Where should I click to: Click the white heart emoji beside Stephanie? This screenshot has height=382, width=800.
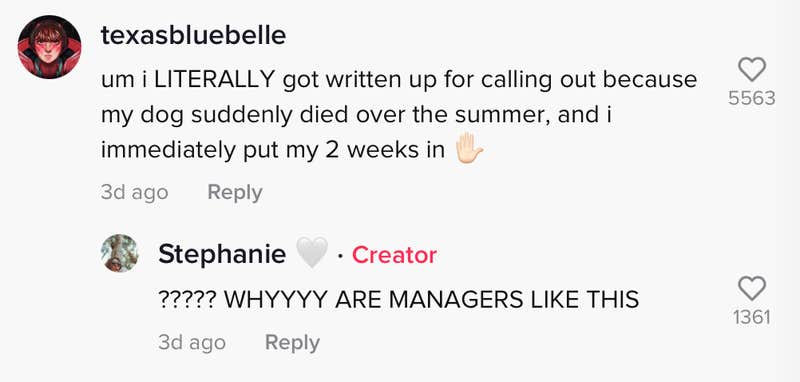[x=311, y=253]
